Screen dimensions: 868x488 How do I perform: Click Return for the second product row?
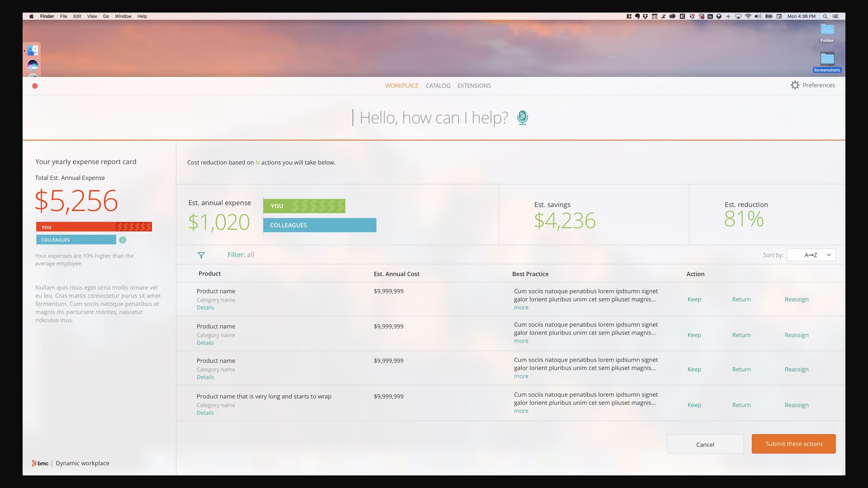click(x=741, y=335)
